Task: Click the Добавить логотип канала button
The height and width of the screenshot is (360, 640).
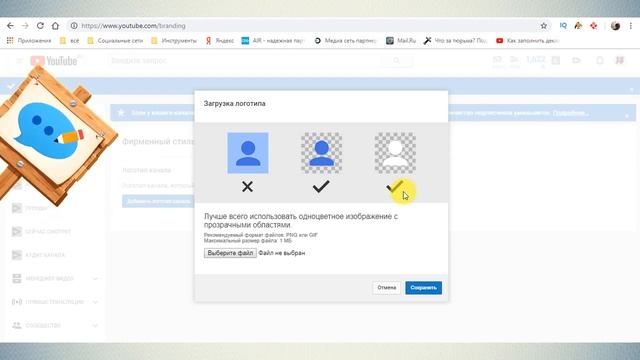Action: 158,201
